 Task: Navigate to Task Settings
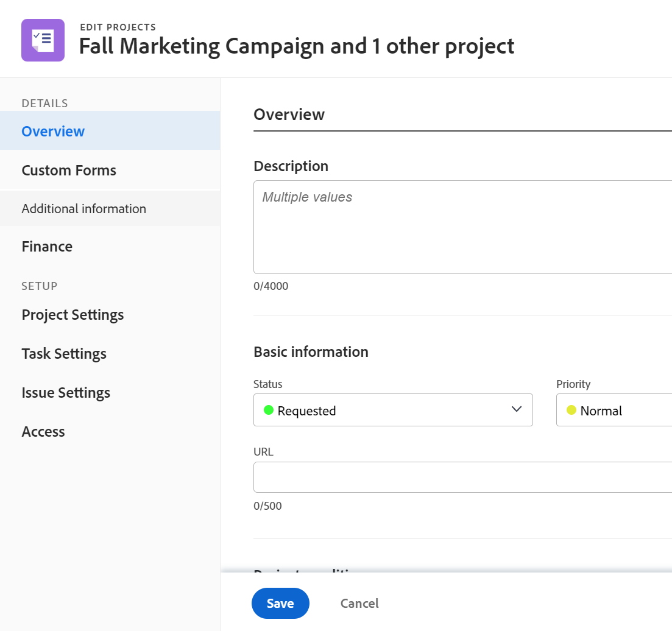[64, 353]
